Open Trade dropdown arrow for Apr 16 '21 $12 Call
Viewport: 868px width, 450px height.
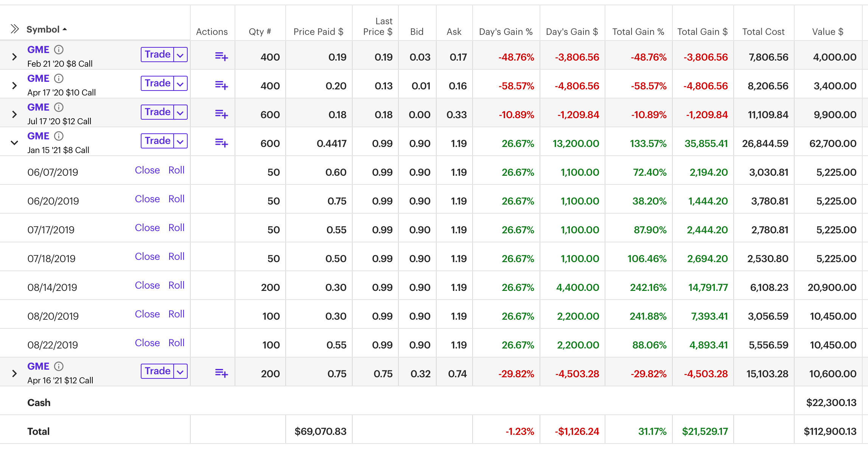180,372
